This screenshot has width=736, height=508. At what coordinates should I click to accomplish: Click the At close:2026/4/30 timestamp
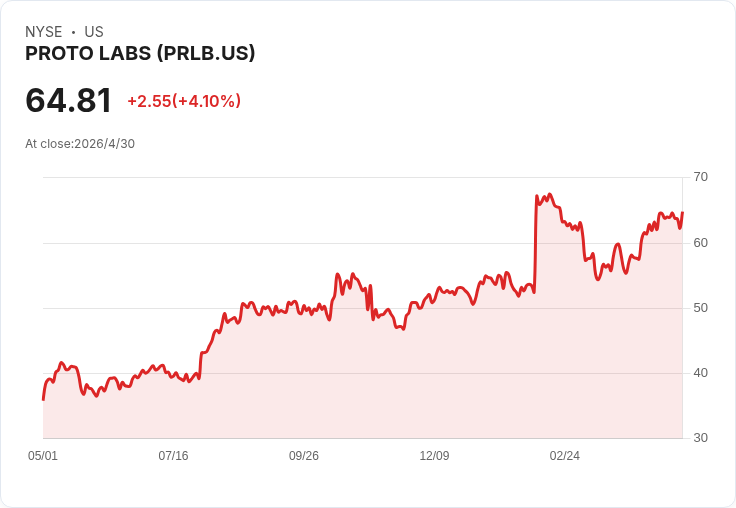[80, 144]
